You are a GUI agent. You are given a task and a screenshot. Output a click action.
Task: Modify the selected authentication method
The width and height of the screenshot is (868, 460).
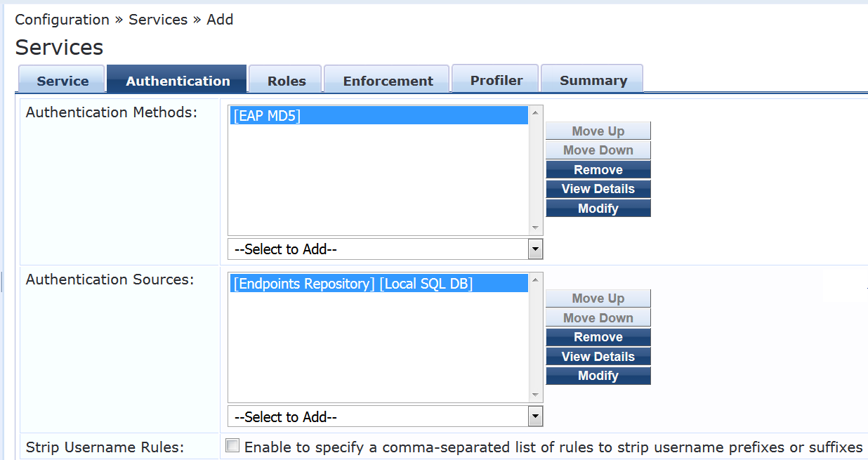598,209
